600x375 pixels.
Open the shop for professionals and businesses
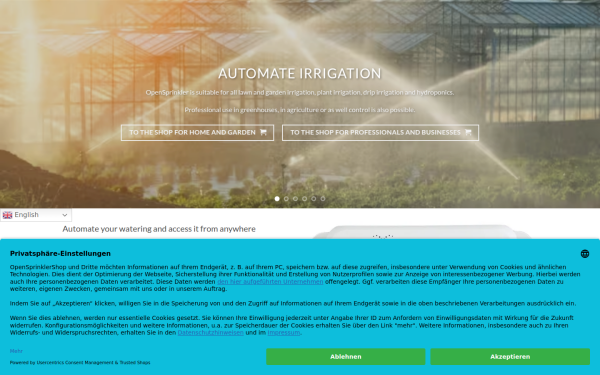point(380,132)
